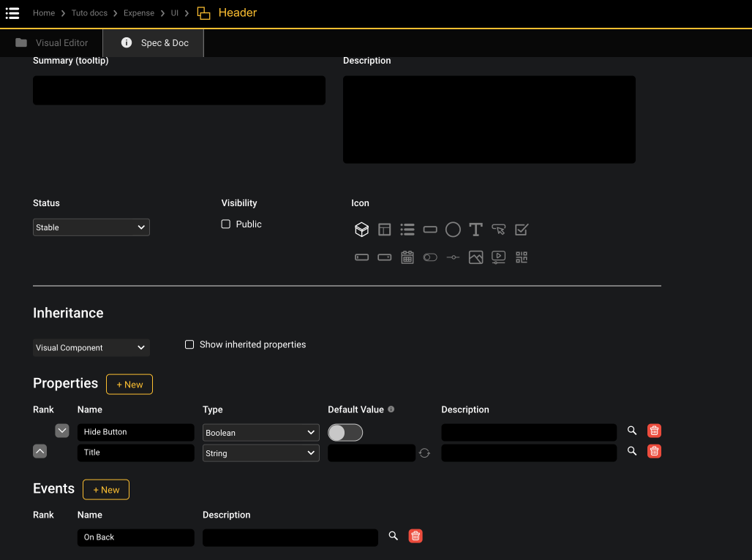Click inside the Summary tooltip field
The width and height of the screenshot is (752, 560).
pos(178,90)
